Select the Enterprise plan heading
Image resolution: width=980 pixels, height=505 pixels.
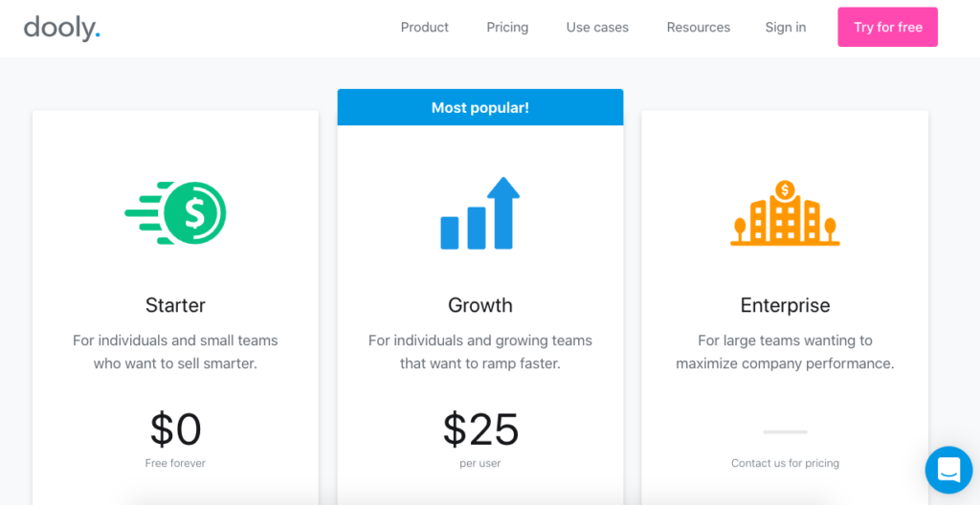point(785,305)
